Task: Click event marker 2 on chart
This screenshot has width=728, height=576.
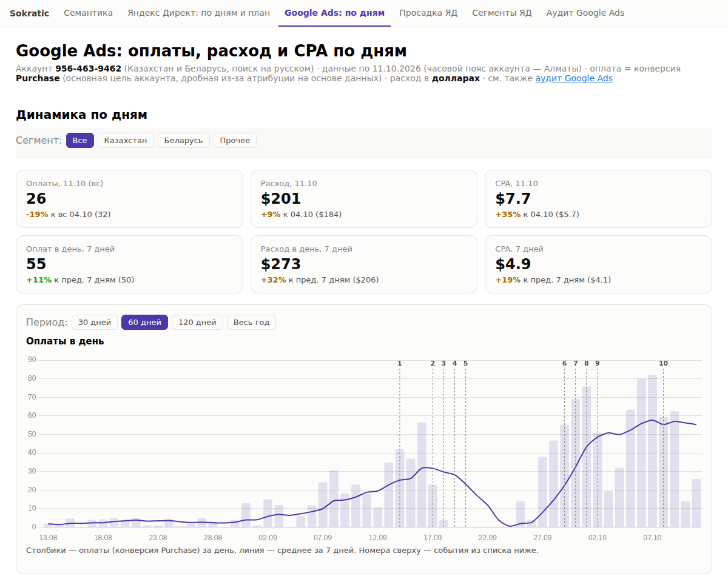Action: (433, 363)
